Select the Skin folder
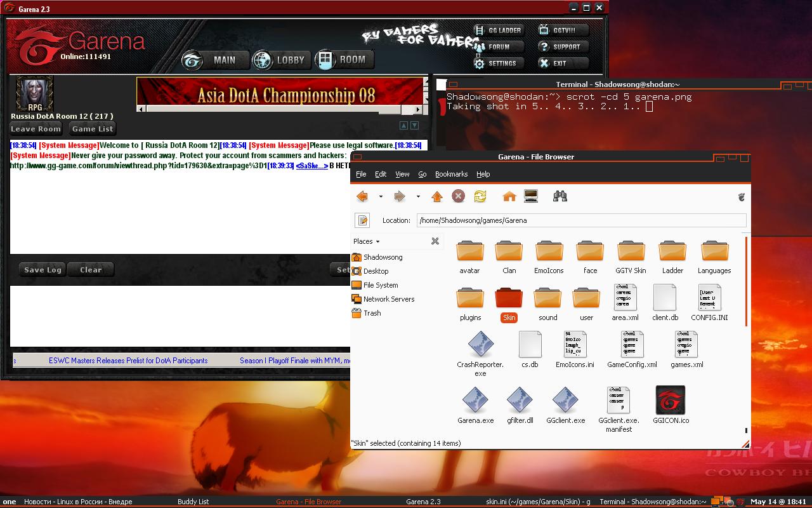Image resolution: width=812 pixels, height=508 pixels. point(509,304)
